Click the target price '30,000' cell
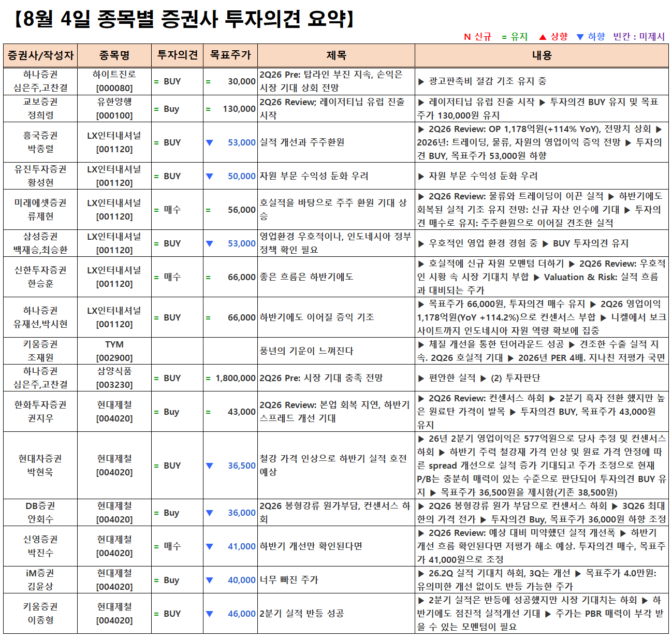This screenshot has width=672, height=639. click(230, 81)
